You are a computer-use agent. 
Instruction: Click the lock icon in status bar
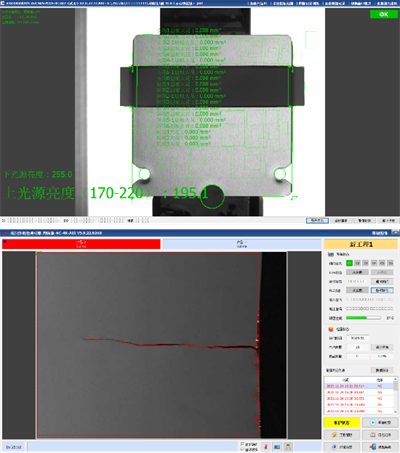pos(288,447)
